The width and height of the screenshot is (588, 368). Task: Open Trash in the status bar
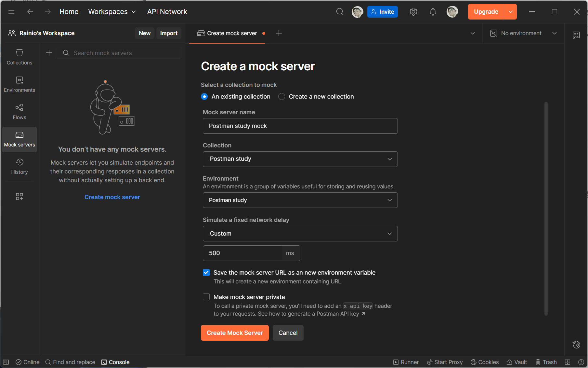546,362
